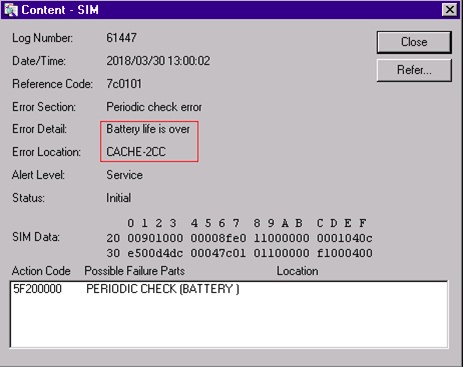Click the Error Detail label
Image resolution: width=463 pixels, height=367 pixels.
[x=40, y=129]
